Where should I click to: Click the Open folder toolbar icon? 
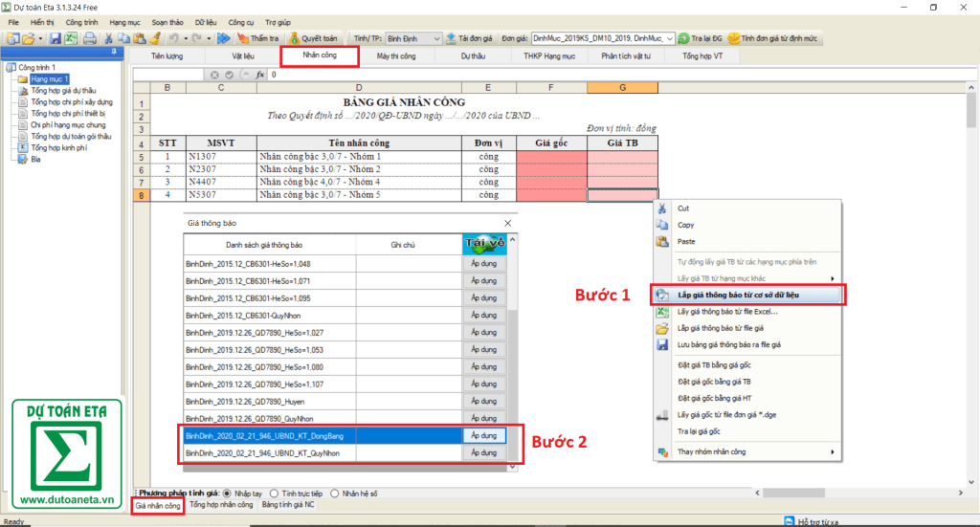pyautogui.click(x=29, y=38)
